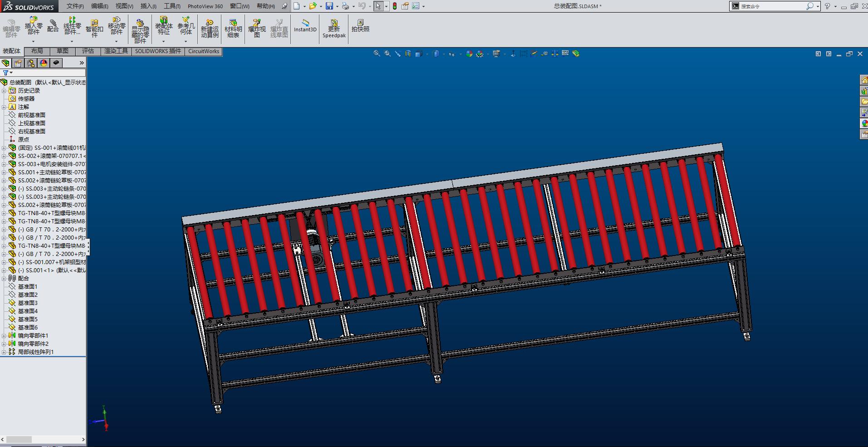
Task: Open the 窗口(W) menu
Action: 240,6
